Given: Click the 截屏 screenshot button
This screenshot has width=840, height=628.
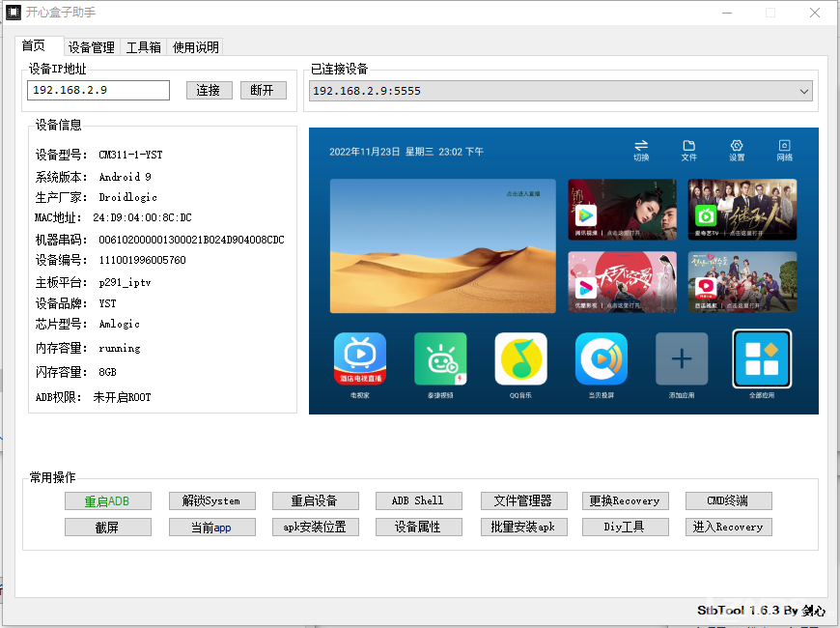Looking at the screenshot, I should [x=108, y=528].
